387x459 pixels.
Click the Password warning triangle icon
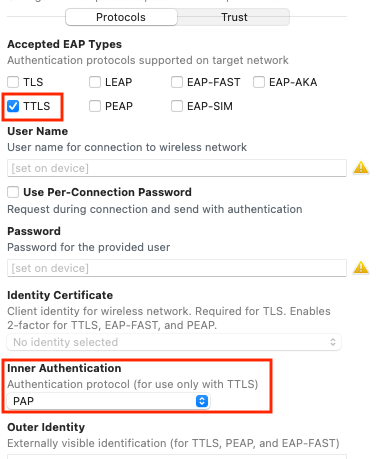pos(361,268)
